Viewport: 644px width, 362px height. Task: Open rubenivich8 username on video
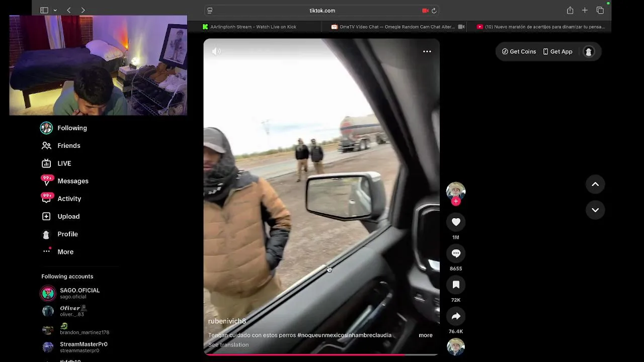click(x=227, y=321)
